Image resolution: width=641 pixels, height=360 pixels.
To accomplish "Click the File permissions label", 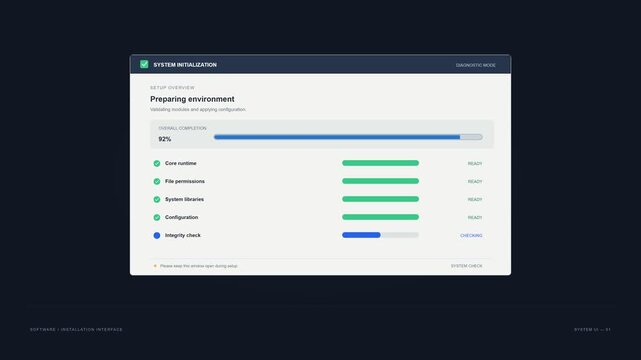I will pyautogui.click(x=185, y=181).
